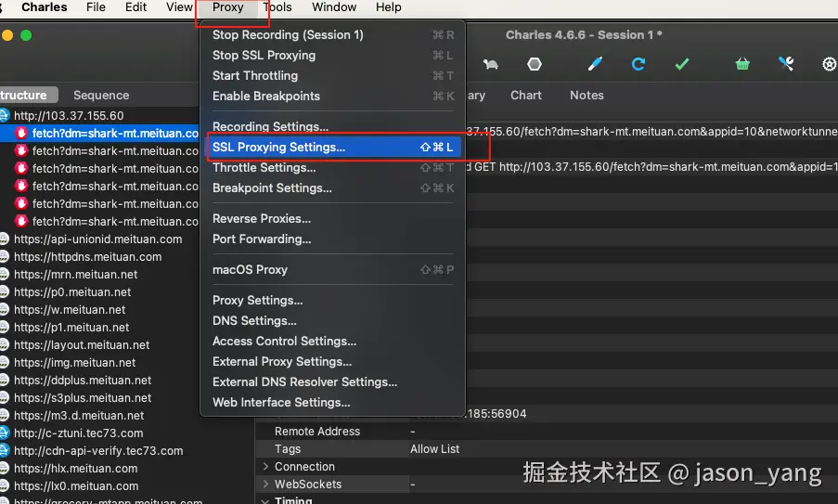Click the green basket toolbar icon
Viewport: 838px width, 504px height.
tap(742, 64)
